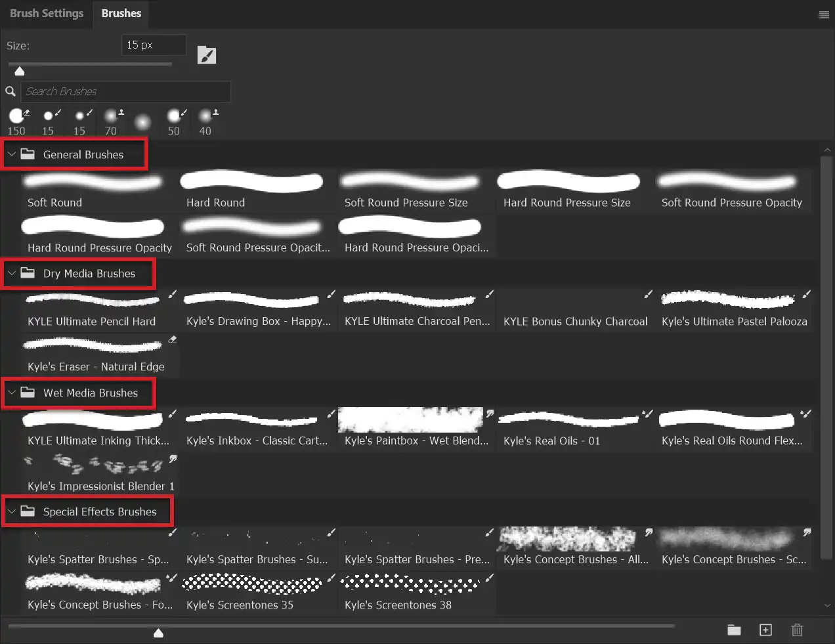This screenshot has width=835, height=644.
Task: Collapse the Dry Media Brushes group
Action: click(x=11, y=273)
